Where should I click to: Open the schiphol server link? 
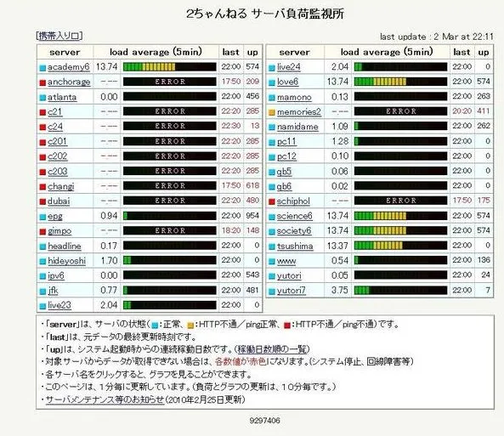pyautogui.click(x=293, y=201)
